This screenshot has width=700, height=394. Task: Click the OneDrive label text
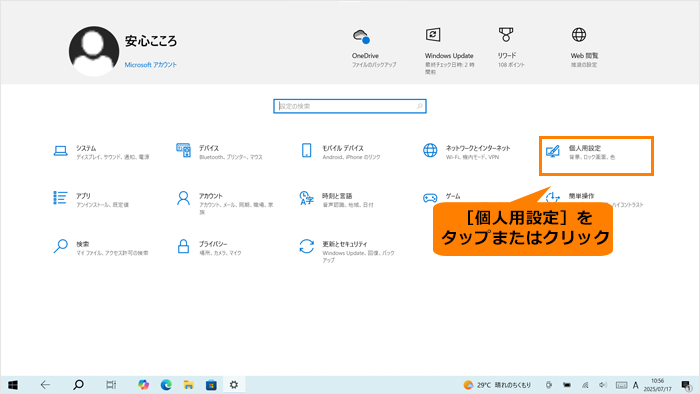pos(365,56)
